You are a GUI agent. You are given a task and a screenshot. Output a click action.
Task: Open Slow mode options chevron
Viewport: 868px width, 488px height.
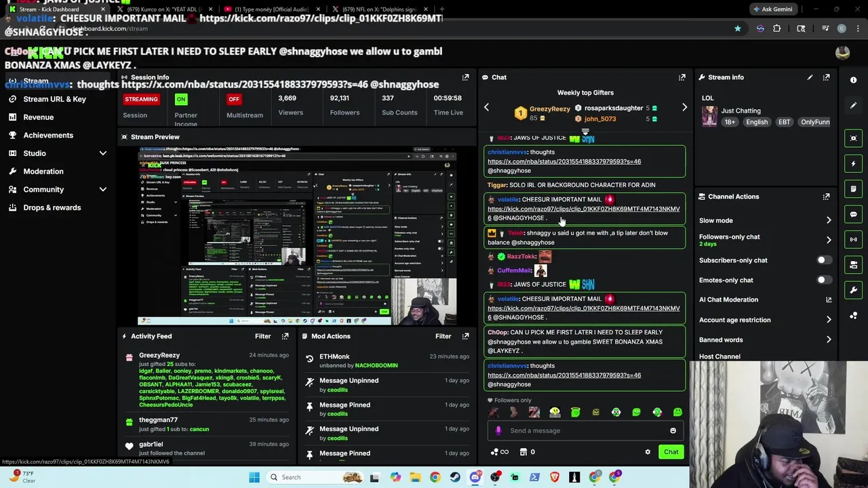point(828,220)
